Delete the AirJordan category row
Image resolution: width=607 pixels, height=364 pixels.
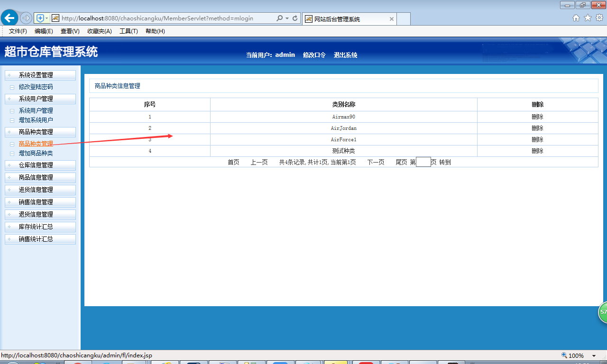point(537,128)
